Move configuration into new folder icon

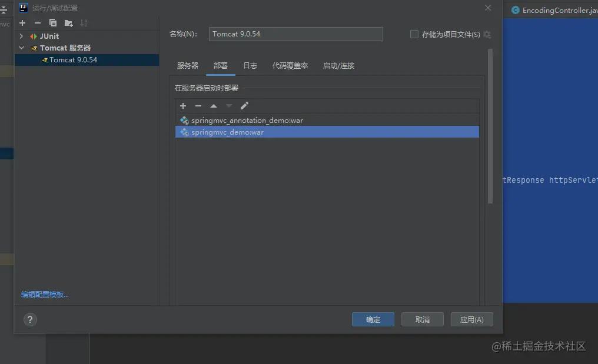[x=69, y=24]
